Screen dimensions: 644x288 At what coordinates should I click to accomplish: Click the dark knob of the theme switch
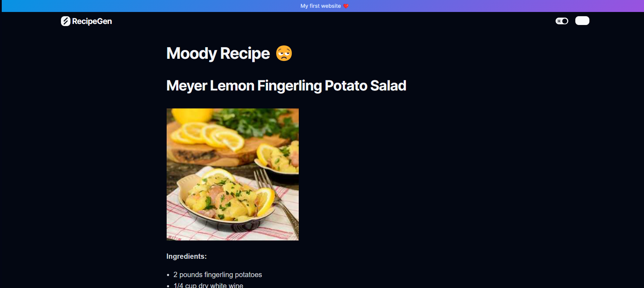pos(565,21)
